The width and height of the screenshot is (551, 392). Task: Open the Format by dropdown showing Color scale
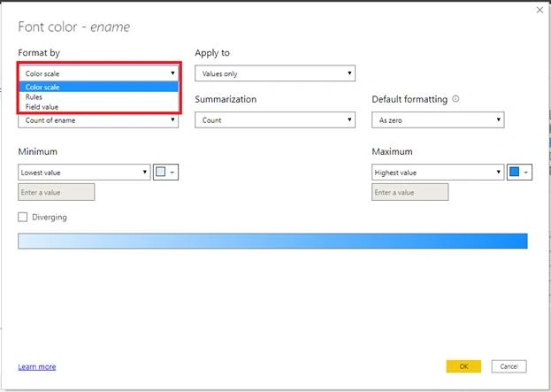[98, 73]
